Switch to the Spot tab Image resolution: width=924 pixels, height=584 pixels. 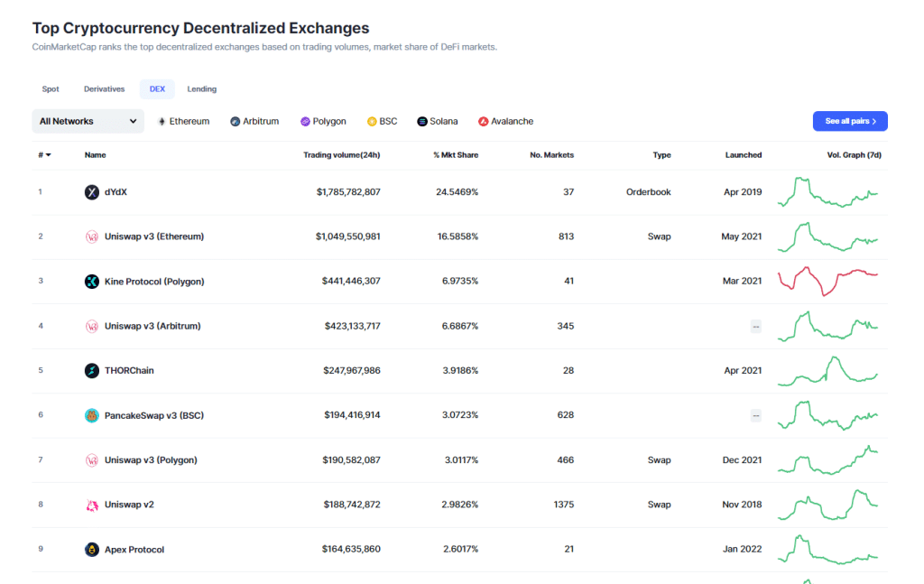[x=51, y=89]
